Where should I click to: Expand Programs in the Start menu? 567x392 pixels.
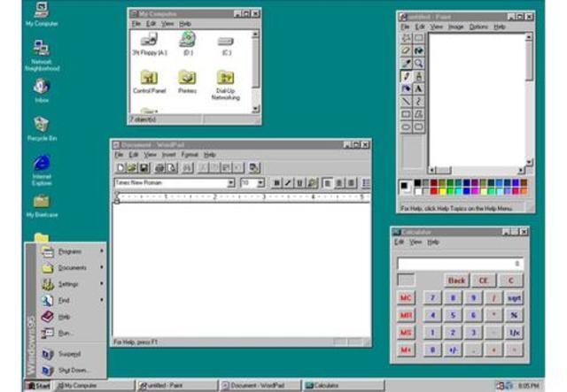(x=71, y=251)
